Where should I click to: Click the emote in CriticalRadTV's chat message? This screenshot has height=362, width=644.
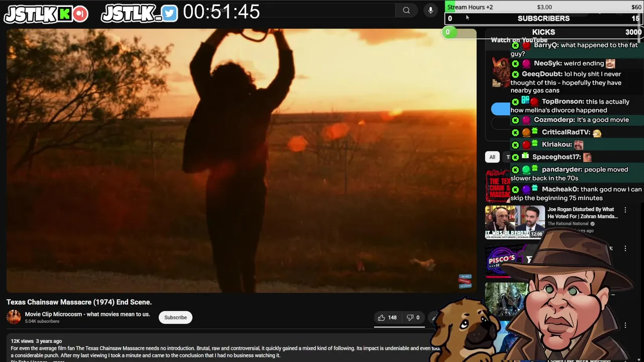coord(597,133)
